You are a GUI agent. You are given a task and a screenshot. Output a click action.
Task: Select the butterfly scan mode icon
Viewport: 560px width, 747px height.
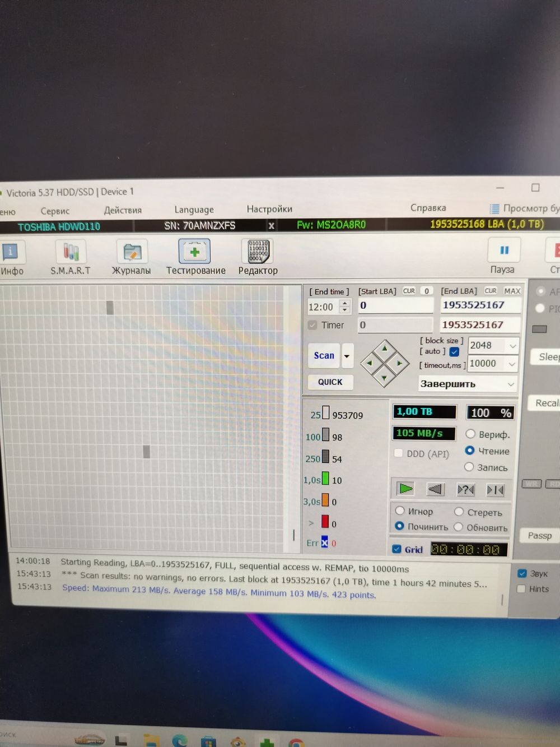(x=495, y=490)
